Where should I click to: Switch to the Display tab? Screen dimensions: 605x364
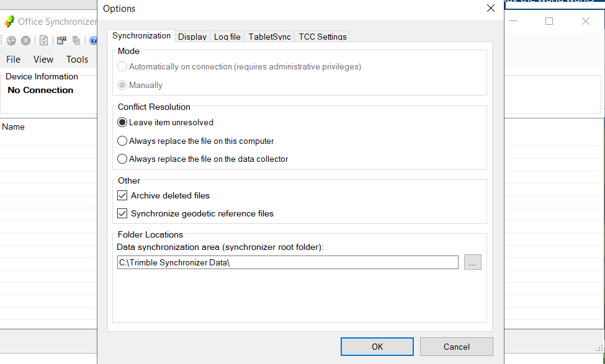pyautogui.click(x=192, y=37)
